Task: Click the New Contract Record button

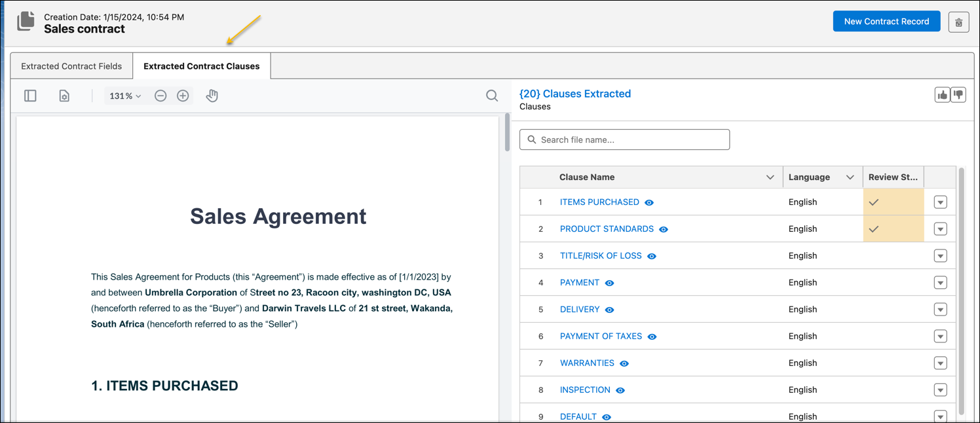Action: tap(886, 21)
